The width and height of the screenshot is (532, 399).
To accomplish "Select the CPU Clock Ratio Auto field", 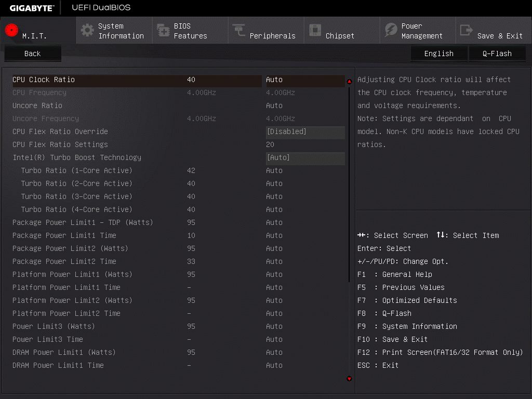I will point(305,79).
